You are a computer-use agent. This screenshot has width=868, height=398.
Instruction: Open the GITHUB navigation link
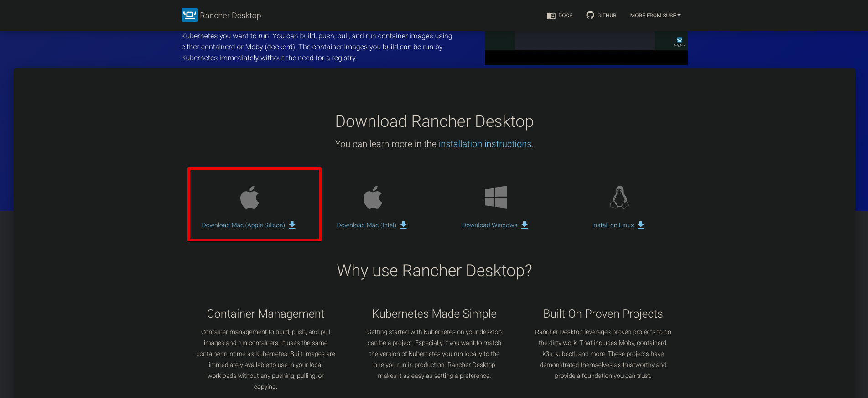(x=607, y=16)
